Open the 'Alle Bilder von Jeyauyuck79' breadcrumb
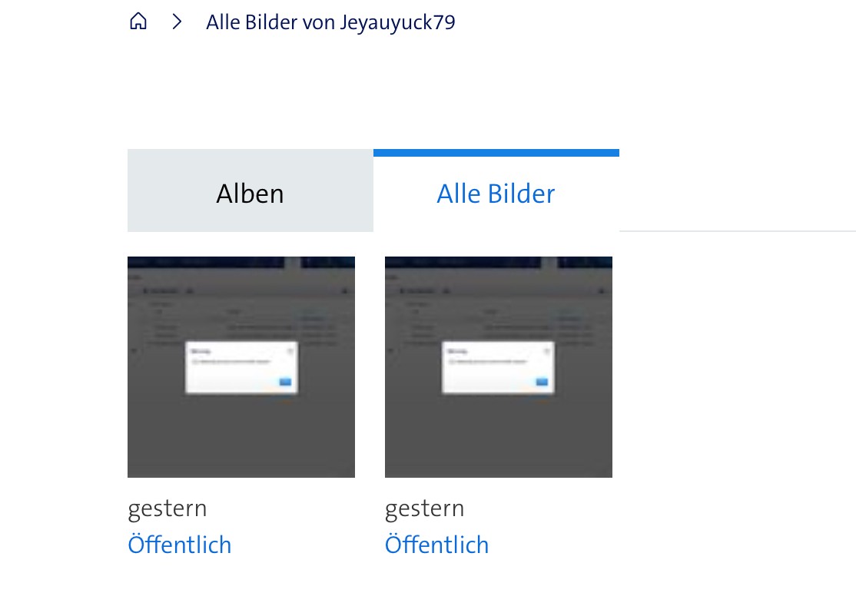856x616 pixels. (x=330, y=22)
